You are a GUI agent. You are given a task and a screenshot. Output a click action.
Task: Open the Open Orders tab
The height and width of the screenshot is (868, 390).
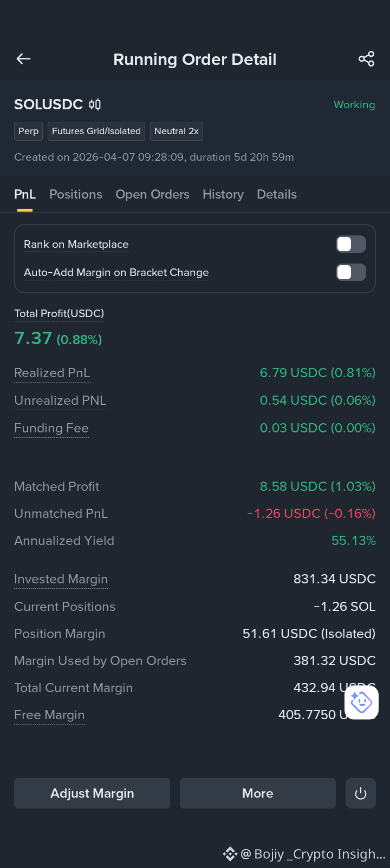[152, 194]
